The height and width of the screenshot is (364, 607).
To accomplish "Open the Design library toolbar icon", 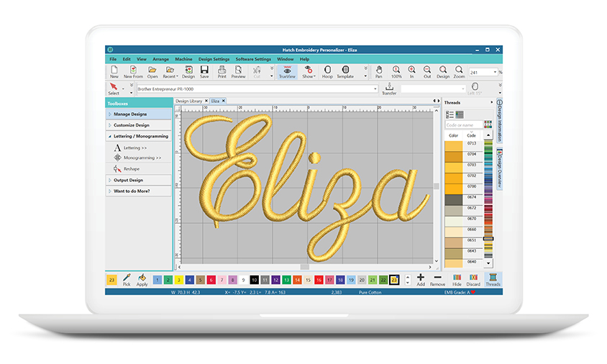I will (x=188, y=72).
